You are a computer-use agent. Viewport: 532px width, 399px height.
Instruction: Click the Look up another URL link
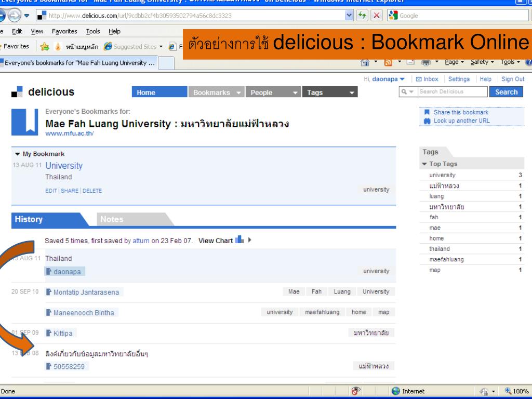(x=461, y=121)
